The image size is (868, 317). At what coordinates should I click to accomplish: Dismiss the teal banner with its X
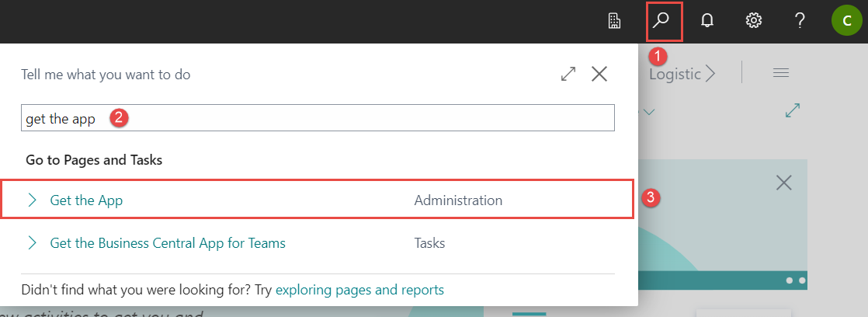[784, 183]
